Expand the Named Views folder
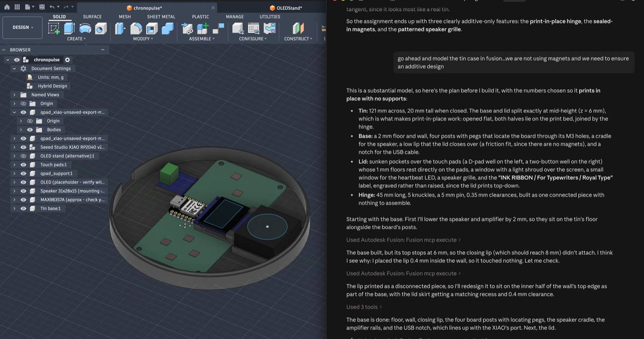 click(14, 95)
